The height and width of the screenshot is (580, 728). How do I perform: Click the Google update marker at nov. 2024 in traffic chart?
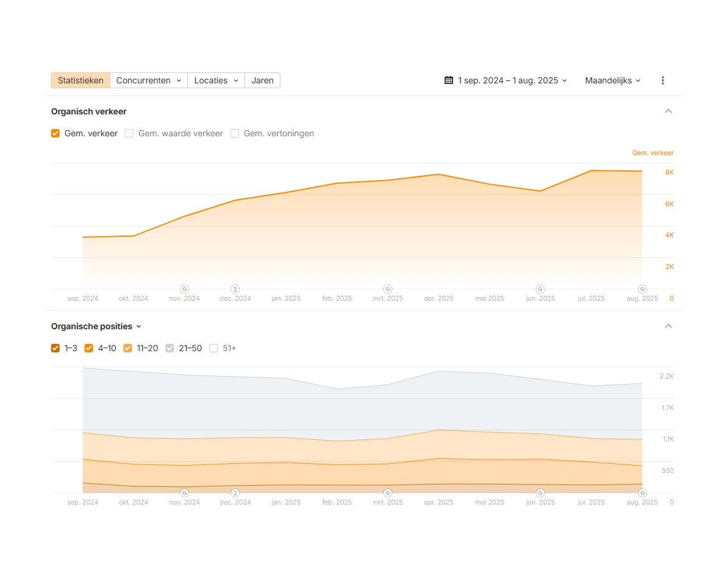(x=184, y=288)
